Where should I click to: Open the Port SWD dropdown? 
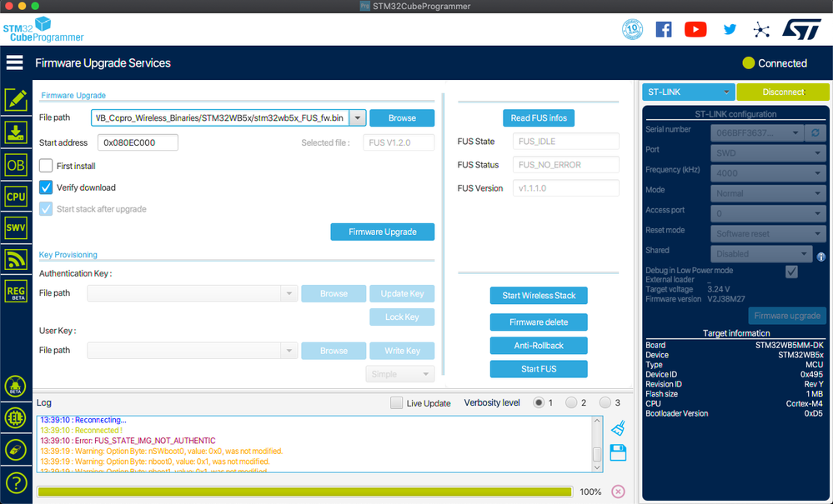tap(768, 152)
